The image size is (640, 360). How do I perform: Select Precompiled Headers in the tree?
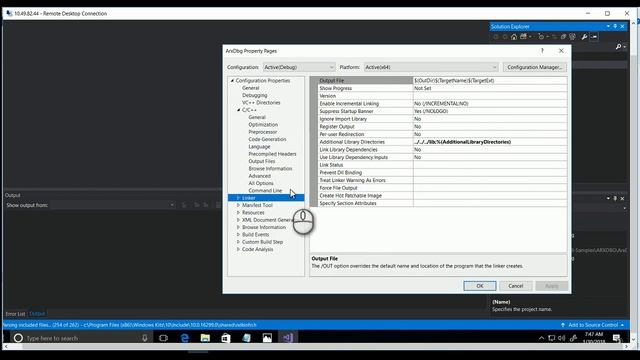coord(272,154)
